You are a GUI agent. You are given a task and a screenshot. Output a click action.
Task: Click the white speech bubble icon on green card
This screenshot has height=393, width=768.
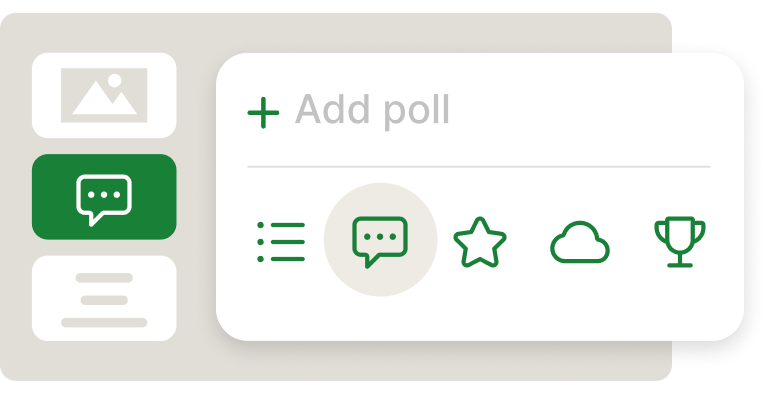click(104, 200)
